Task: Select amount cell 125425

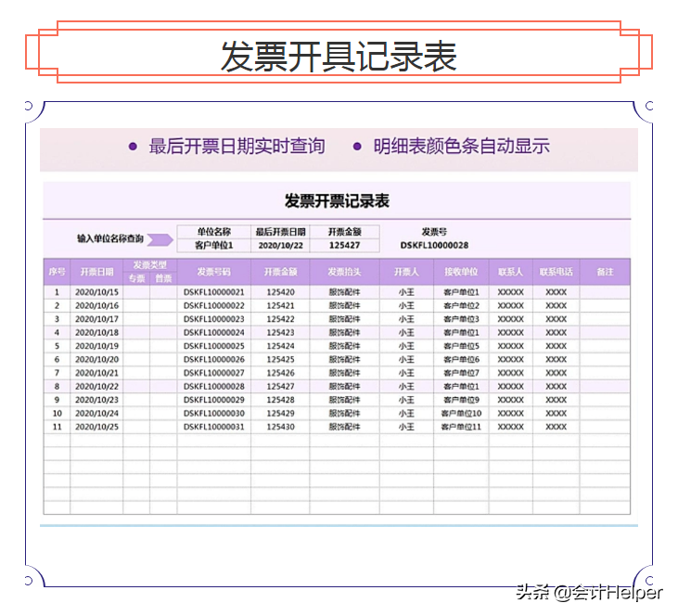Action: [x=281, y=359]
